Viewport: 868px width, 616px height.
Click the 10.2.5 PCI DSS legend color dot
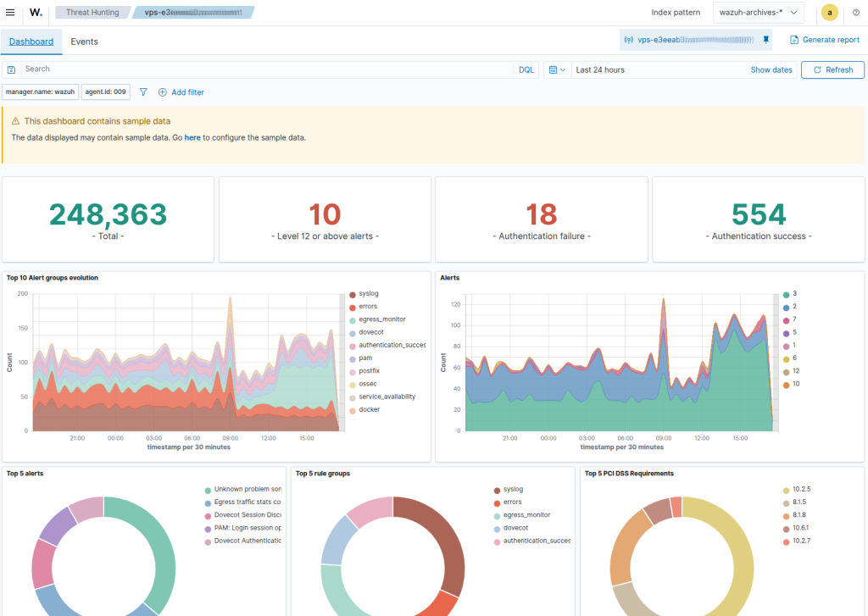click(x=786, y=490)
